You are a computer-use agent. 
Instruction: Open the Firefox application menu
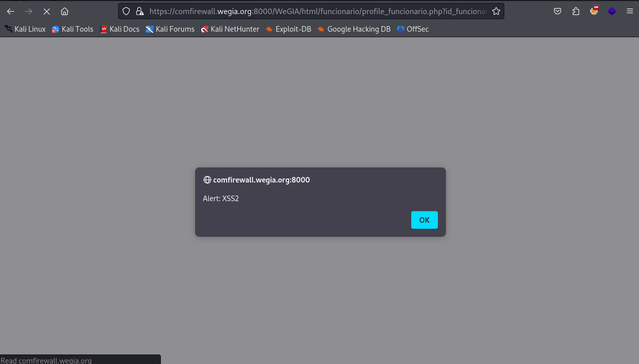tap(629, 11)
